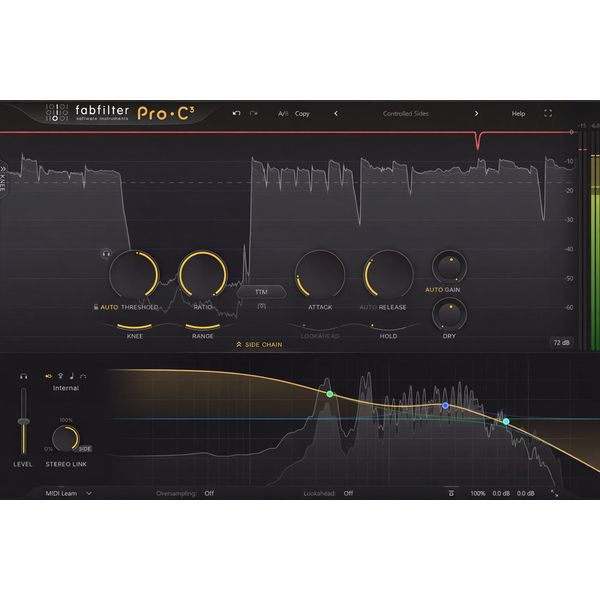The image size is (600, 600).
Task: Click the Dry mix knob
Action: coord(449,315)
